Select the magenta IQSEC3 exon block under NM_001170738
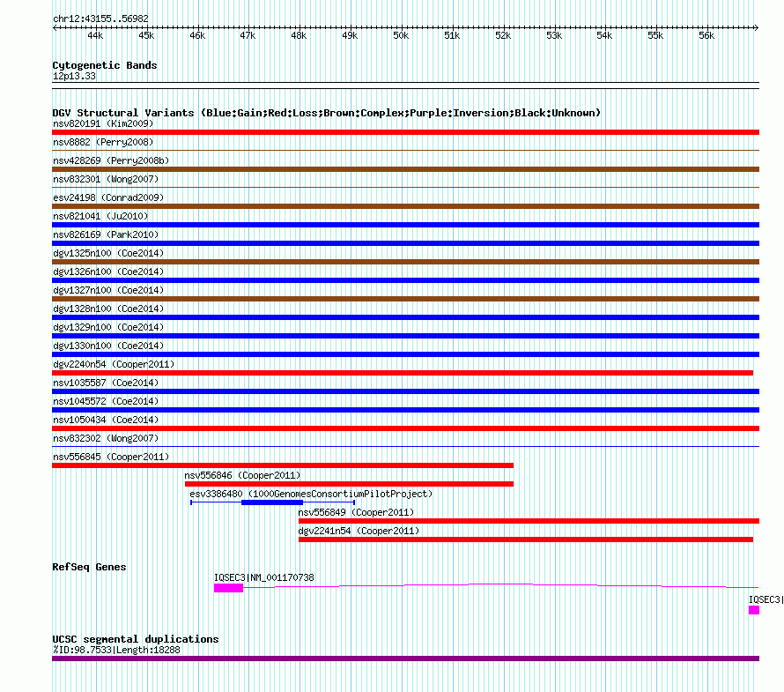The width and height of the screenshot is (784, 692). [x=228, y=588]
